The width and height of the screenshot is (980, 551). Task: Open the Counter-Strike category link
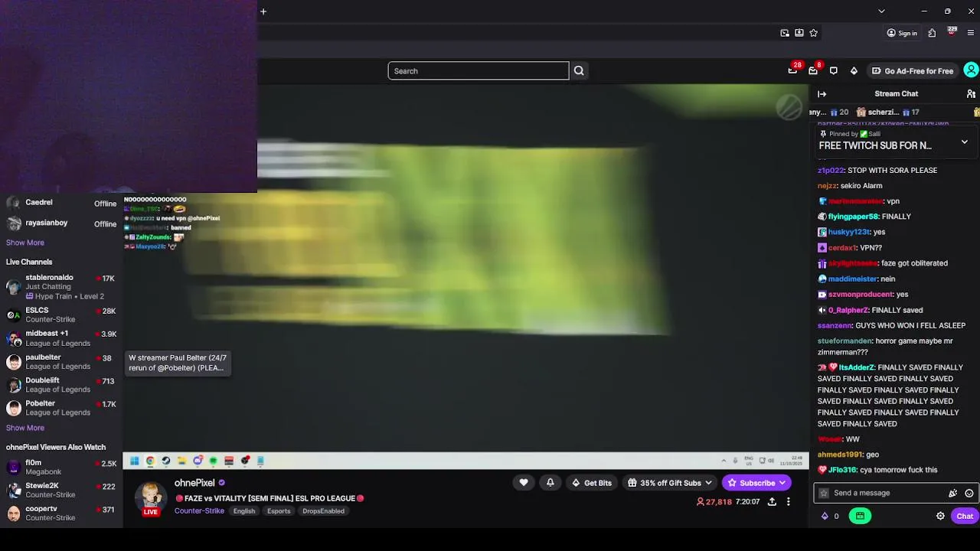(x=199, y=511)
